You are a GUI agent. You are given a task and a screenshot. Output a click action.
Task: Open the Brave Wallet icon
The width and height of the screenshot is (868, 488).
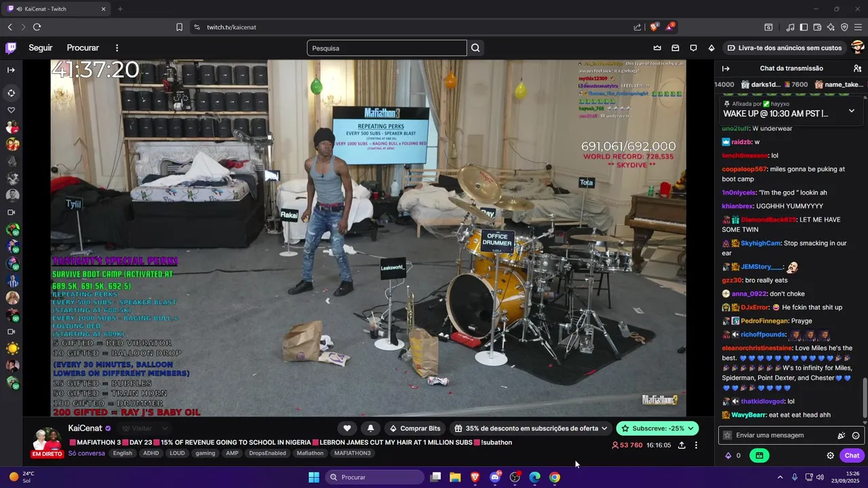[817, 27]
